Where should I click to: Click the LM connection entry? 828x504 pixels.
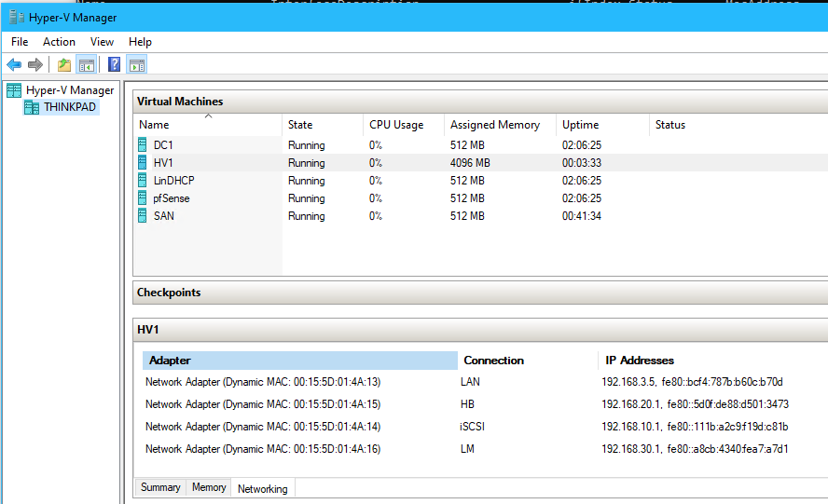467,449
